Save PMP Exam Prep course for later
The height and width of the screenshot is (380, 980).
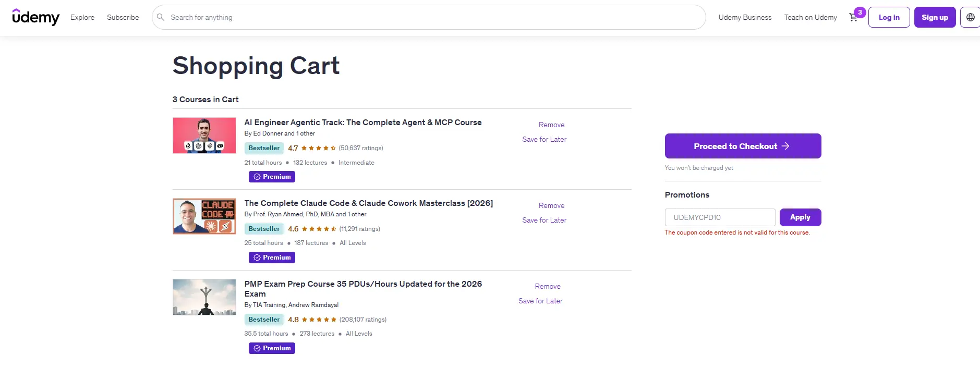(x=540, y=301)
